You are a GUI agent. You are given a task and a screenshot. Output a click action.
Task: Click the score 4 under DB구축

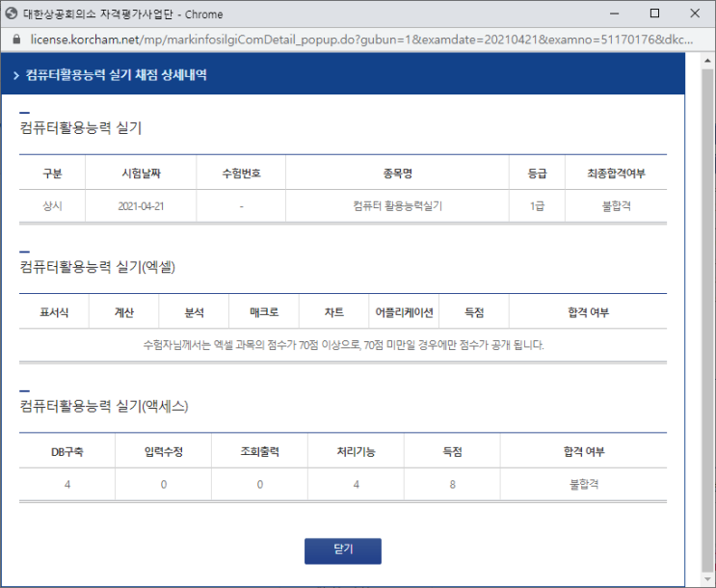click(67, 484)
